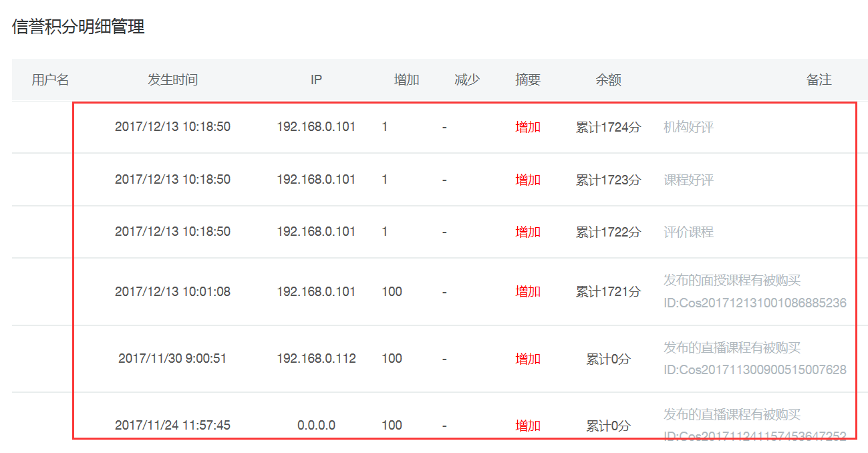Click the 累计1724分 balance cell
Screen dimensions: 868x453
pos(608,127)
